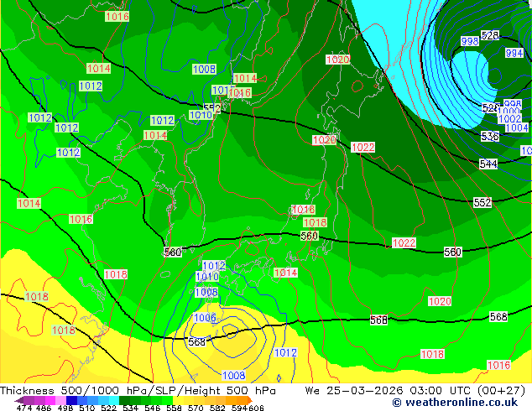Click the blue 998 label beside 528
Screen dimensions: 532x411
pos(470,41)
